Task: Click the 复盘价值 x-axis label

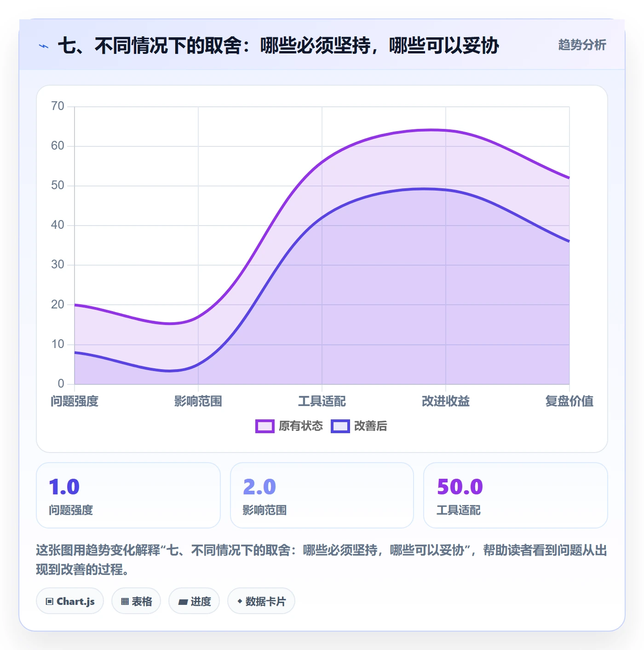Action: [569, 401]
